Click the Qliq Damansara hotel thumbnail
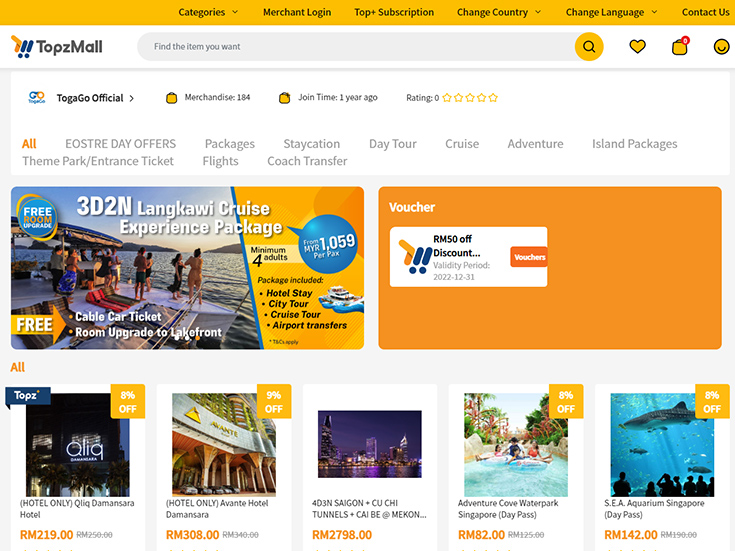The height and width of the screenshot is (551, 735). pyautogui.click(x=77, y=445)
